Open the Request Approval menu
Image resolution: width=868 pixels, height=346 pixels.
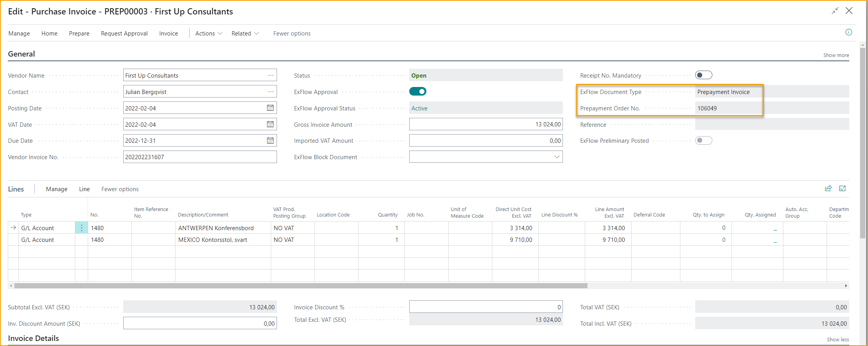[x=124, y=34]
